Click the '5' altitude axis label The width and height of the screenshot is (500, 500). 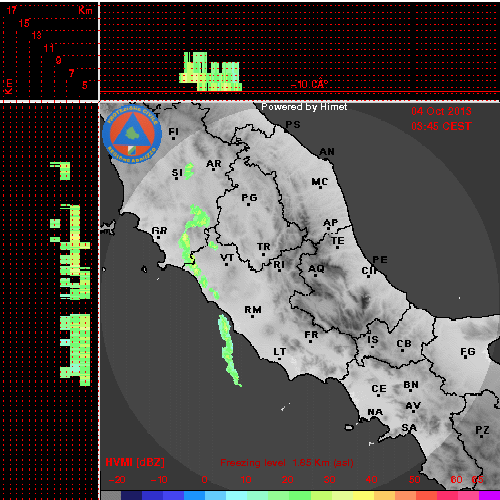[85, 85]
